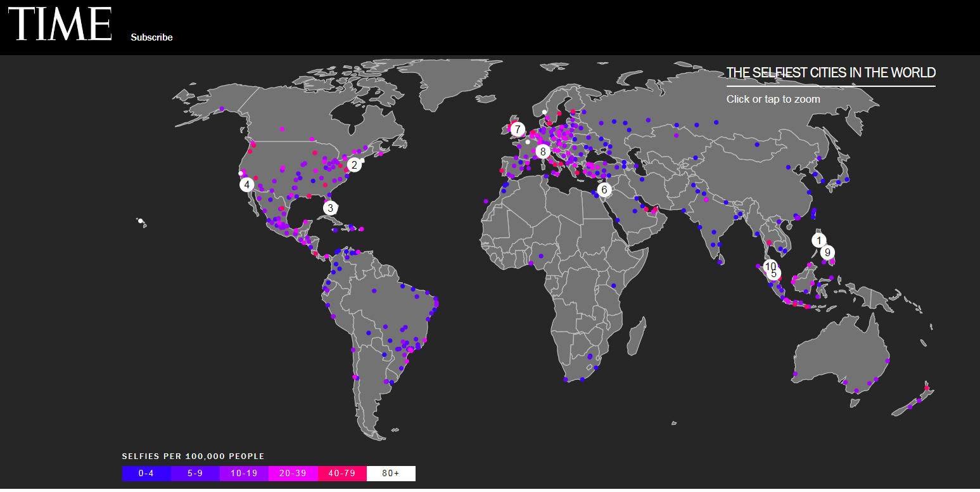Select map marker number 6

point(604,189)
